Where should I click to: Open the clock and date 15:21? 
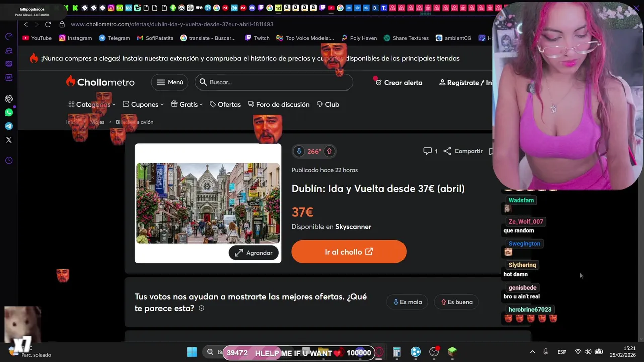(x=622, y=352)
